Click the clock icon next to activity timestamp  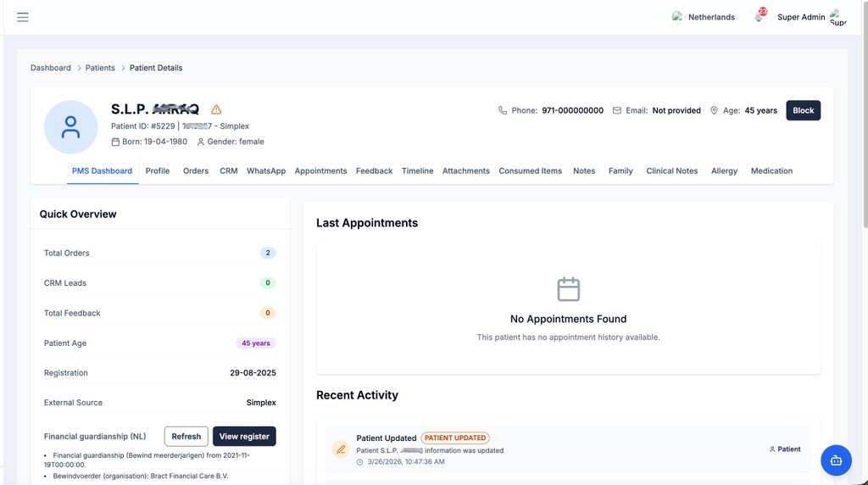[x=359, y=462]
